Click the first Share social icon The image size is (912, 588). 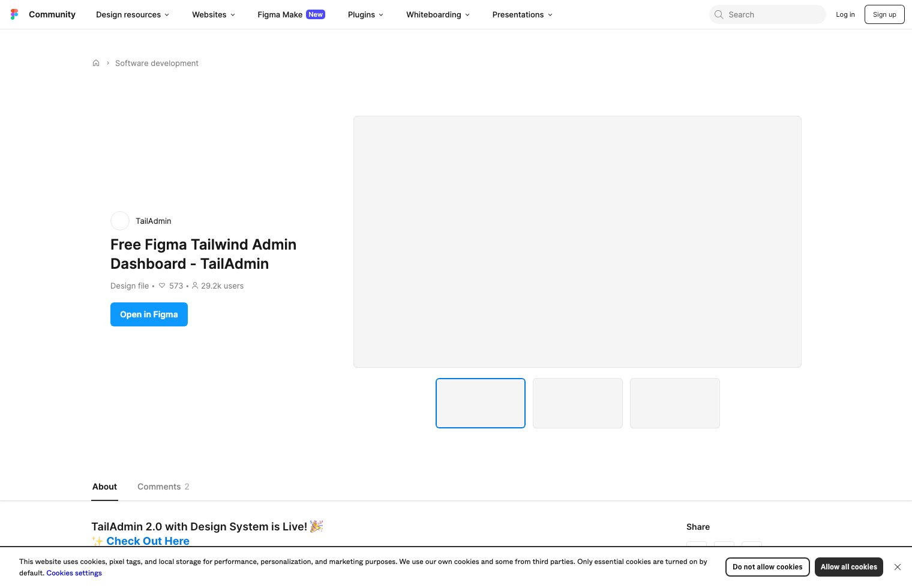[697, 550]
